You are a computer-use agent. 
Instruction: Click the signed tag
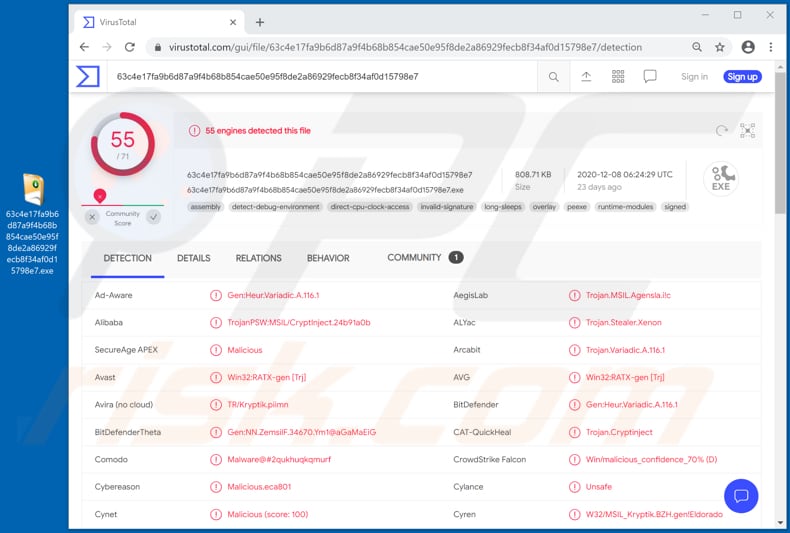coord(675,207)
